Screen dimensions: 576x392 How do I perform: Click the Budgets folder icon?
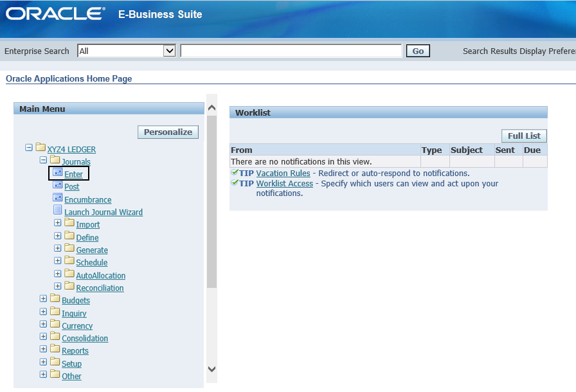[55, 298]
